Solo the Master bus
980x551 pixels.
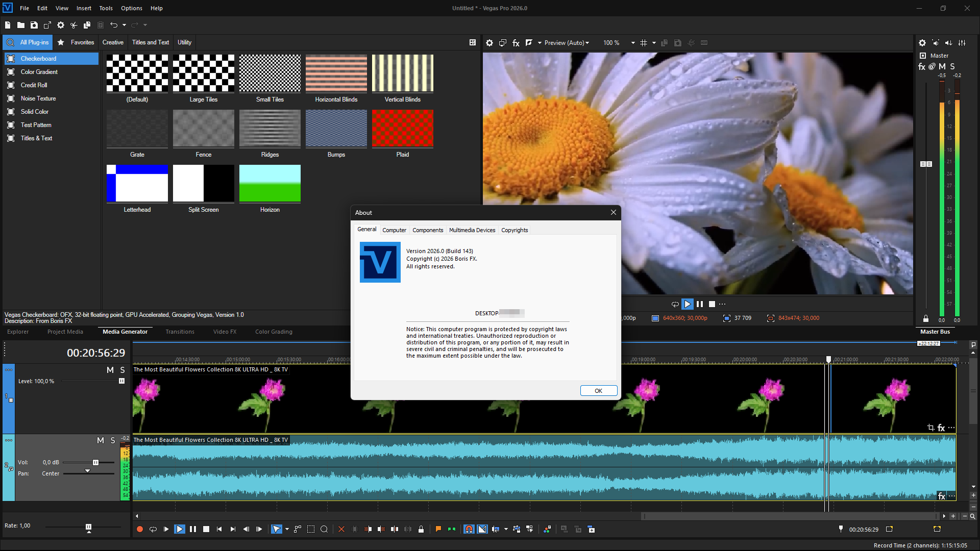[x=952, y=66]
